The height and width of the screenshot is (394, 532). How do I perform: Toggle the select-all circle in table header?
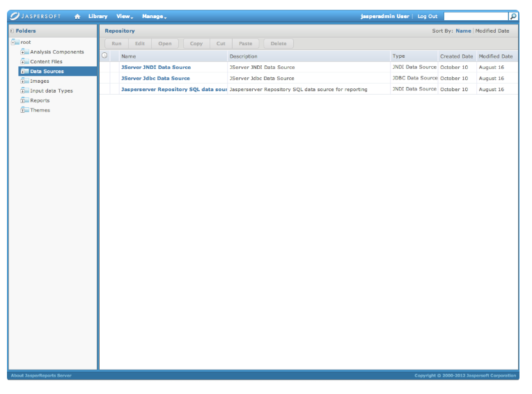pyautogui.click(x=104, y=56)
